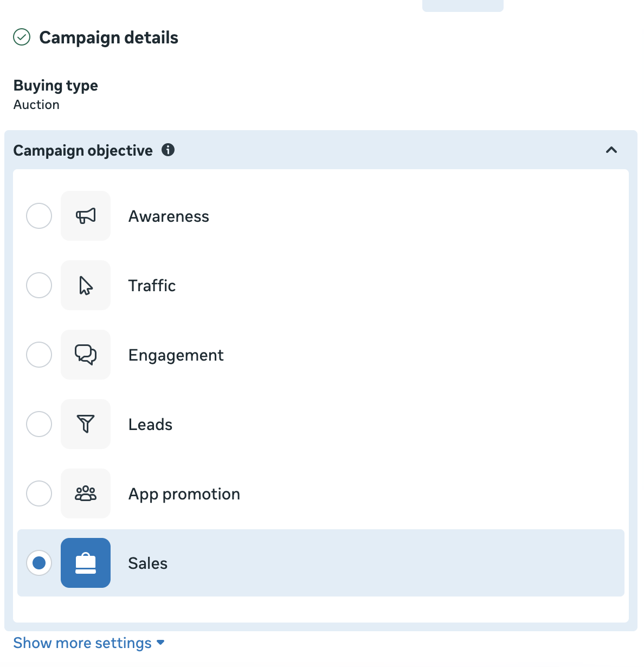644x667 pixels.
Task: Click the Campaign details heading
Action: (108, 37)
